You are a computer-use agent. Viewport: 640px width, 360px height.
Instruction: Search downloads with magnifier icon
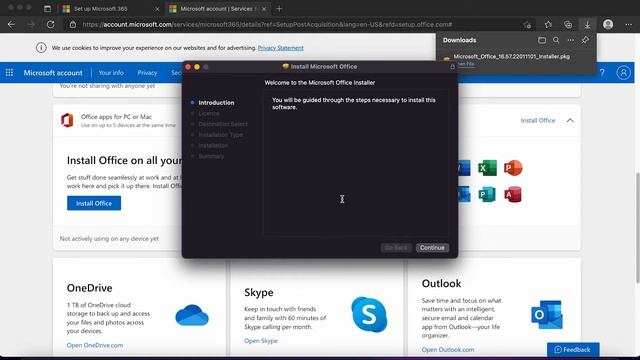tap(556, 40)
